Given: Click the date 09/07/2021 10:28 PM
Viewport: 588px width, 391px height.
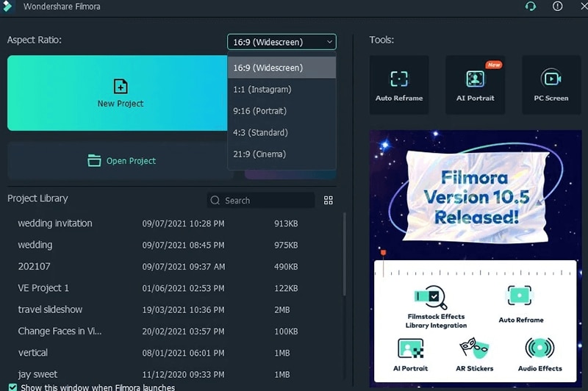Looking at the screenshot, I should click(x=183, y=223).
